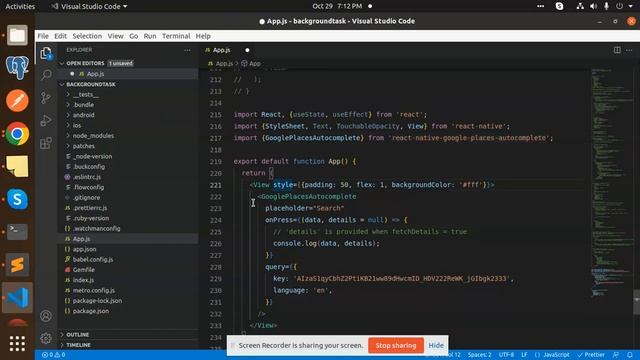
Task: Click the feedback icon in status bar
Action: [x=616, y=355]
